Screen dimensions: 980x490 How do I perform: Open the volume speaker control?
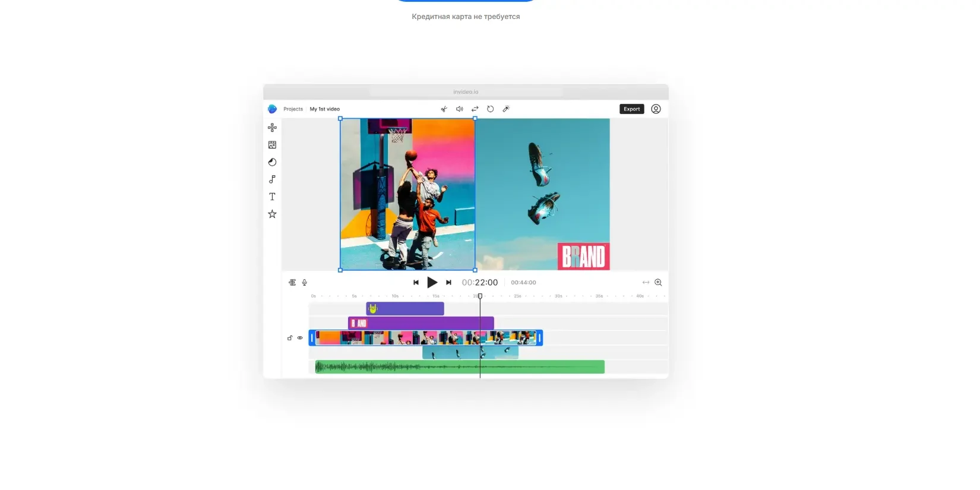click(459, 109)
